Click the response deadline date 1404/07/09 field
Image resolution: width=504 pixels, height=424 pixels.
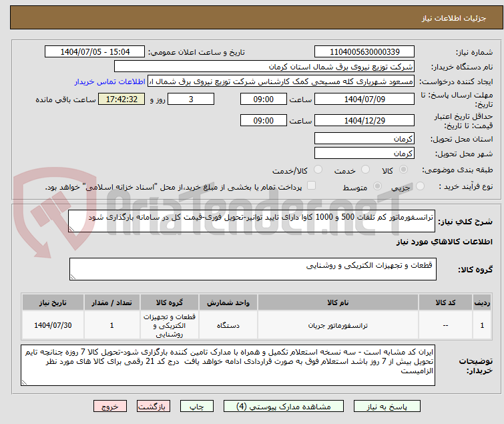[364, 99]
